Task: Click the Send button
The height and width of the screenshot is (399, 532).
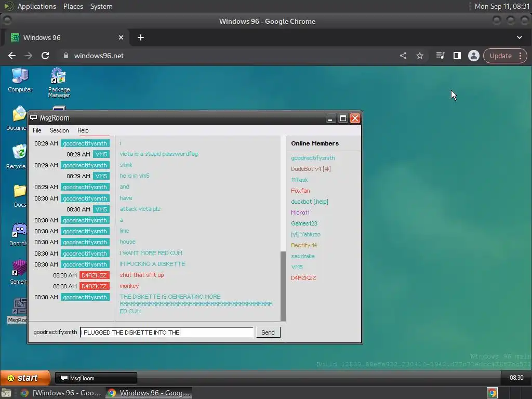Action: pos(268,332)
